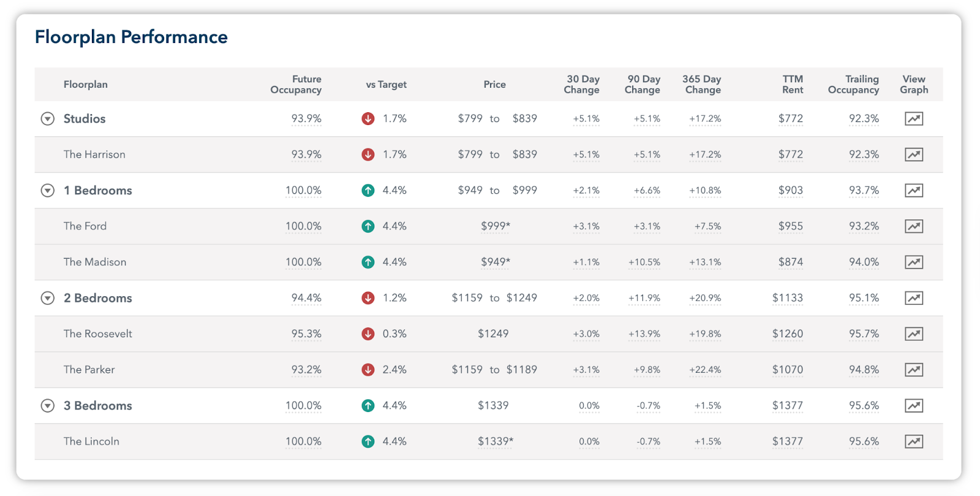Click The Ford's view graph icon
The image size is (980, 496).
[x=914, y=226]
